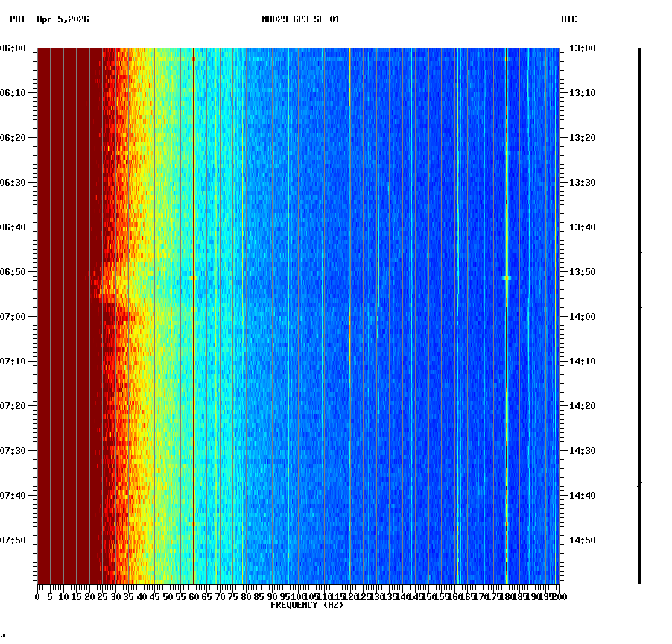This screenshot has width=672, height=644.
Task: Select the 07:50 time marker
Action: coord(15,539)
